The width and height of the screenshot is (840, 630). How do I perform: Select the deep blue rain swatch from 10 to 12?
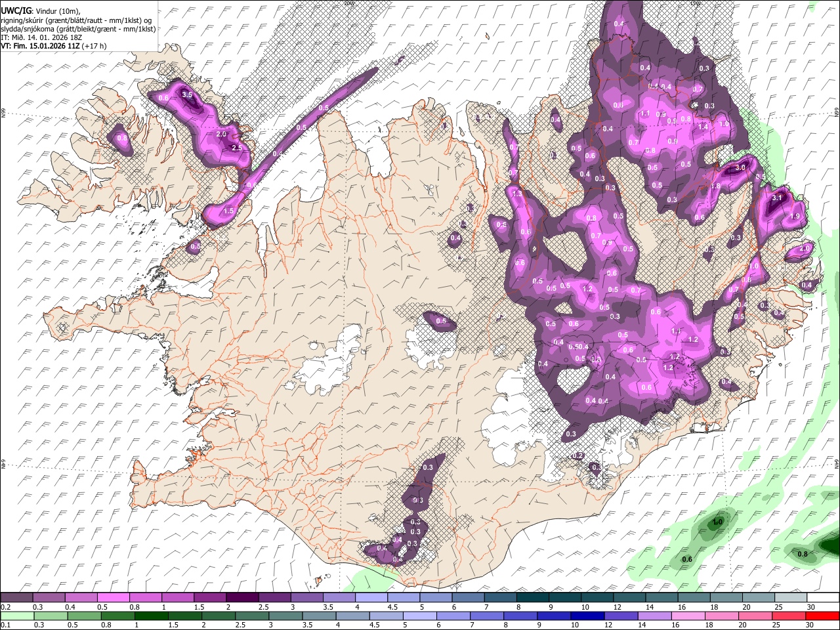pyautogui.click(x=588, y=616)
